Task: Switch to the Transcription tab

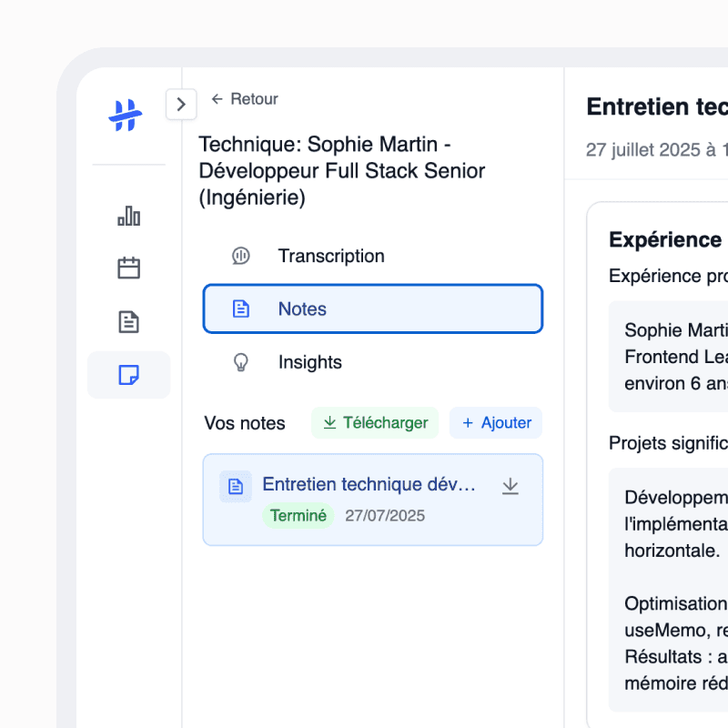Action: tap(373, 256)
